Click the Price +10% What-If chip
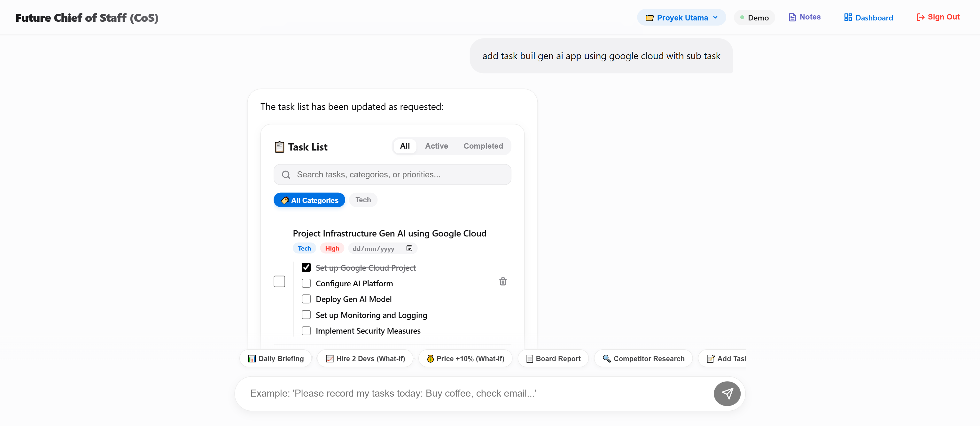Screen dimensions: 980x426 point(466,359)
